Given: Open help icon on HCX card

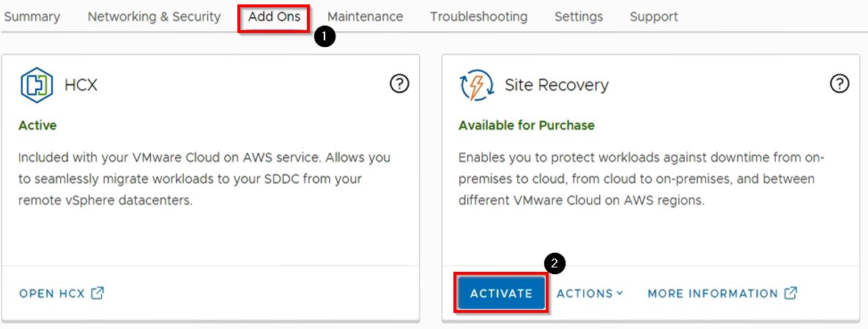Looking at the screenshot, I should 399,84.
